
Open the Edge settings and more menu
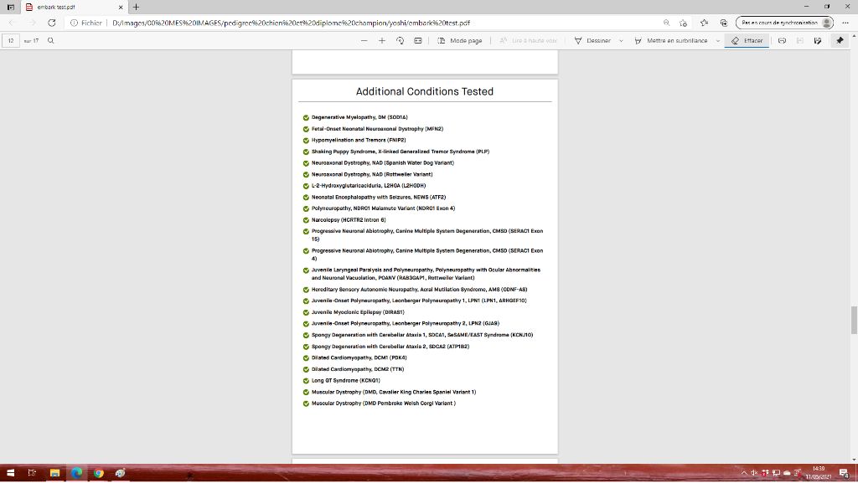coord(845,23)
